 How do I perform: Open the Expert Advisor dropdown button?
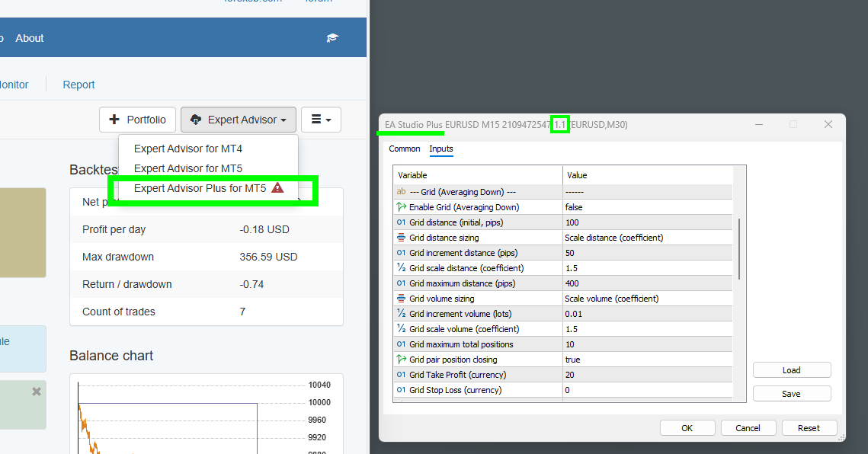(x=239, y=120)
